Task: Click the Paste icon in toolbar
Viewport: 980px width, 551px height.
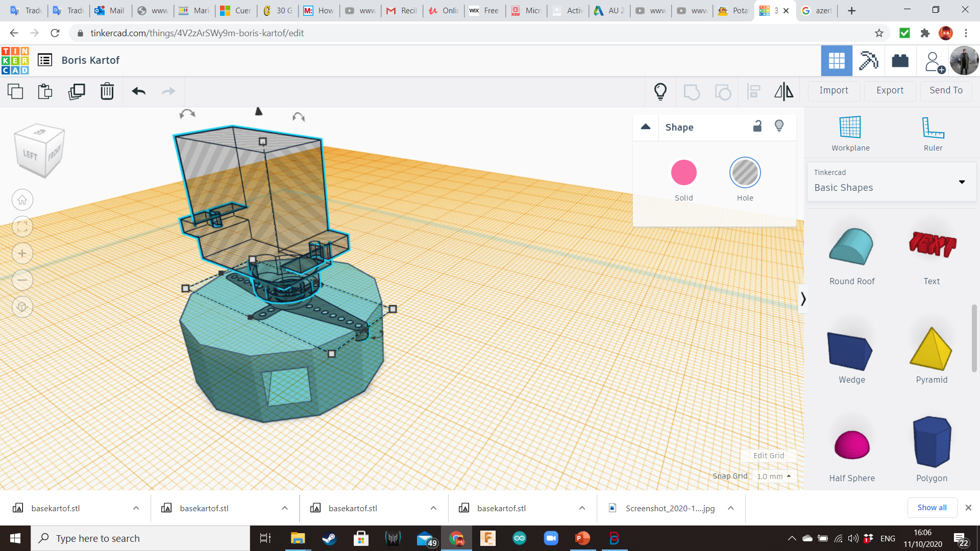Action: pos(45,91)
